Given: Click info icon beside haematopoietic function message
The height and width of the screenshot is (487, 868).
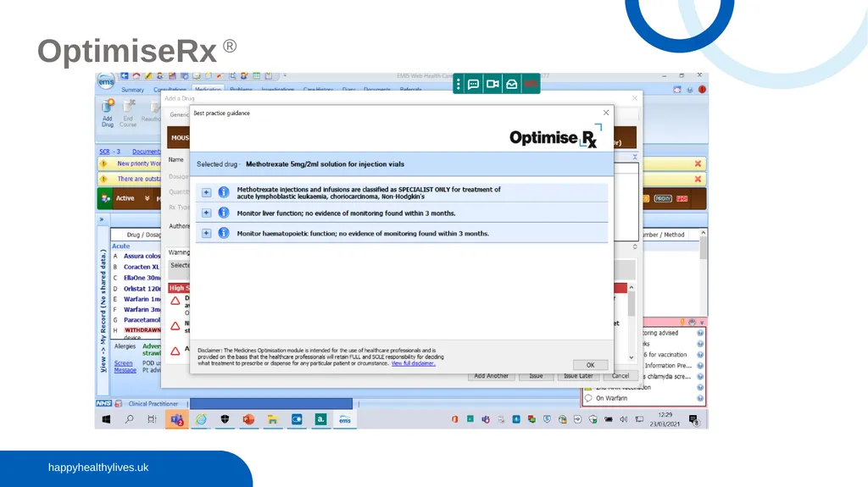Looking at the screenshot, I should [224, 234].
